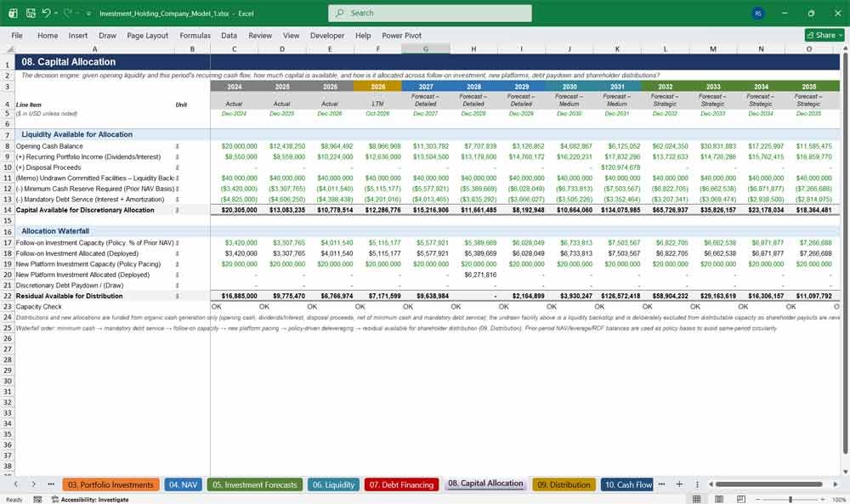Select the Opening Cash Balance label
This screenshot has width=850, height=504.
pyautogui.click(x=49, y=146)
